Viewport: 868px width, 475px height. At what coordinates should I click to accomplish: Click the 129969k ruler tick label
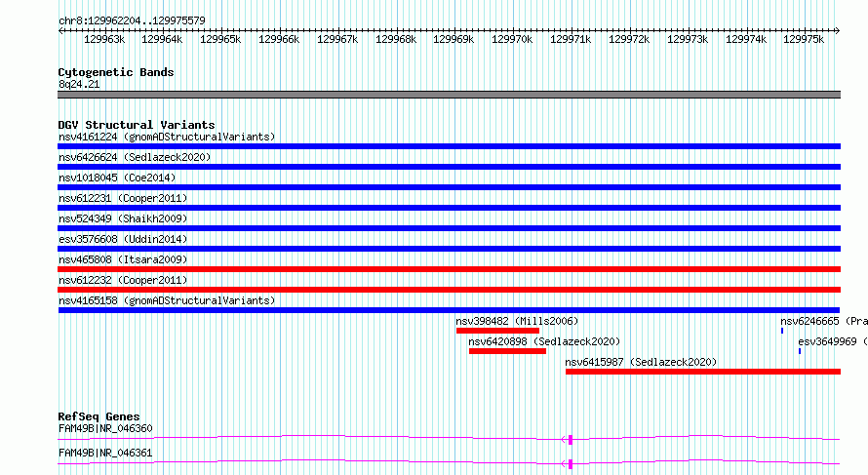point(454,39)
